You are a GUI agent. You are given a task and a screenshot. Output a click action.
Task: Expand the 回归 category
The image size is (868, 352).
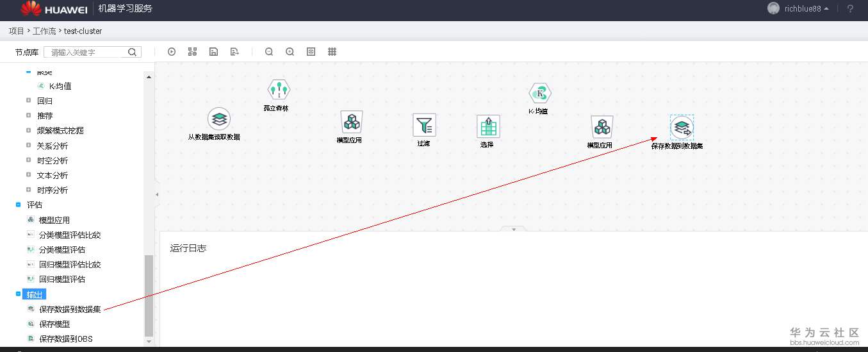[28, 101]
